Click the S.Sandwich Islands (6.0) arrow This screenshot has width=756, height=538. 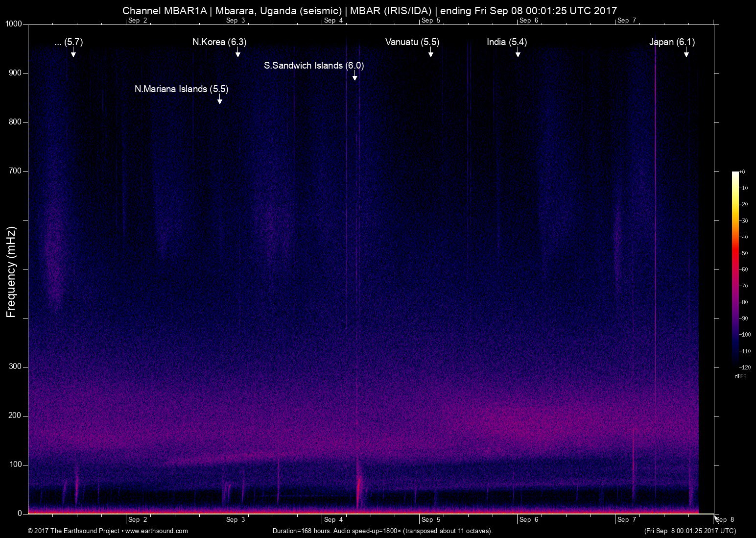click(354, 77)
